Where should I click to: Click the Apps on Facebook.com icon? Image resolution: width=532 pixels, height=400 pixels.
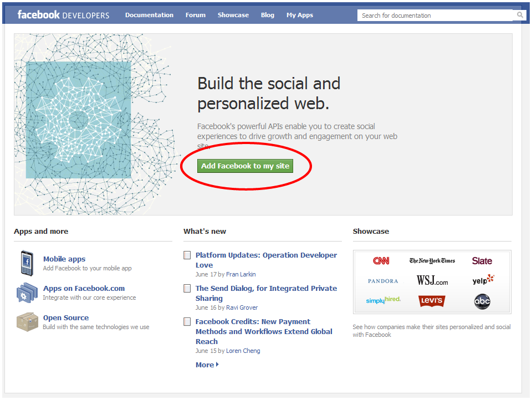coord(27,293)
